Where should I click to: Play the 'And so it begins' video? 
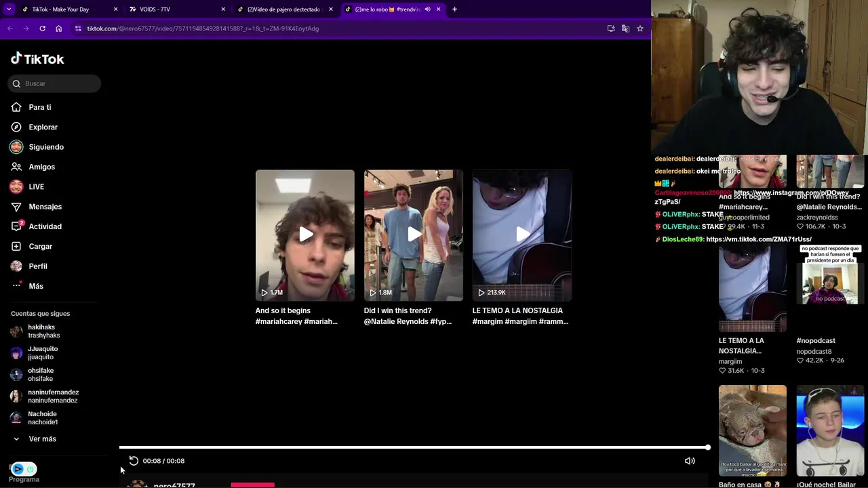click(x=305, y=235)
